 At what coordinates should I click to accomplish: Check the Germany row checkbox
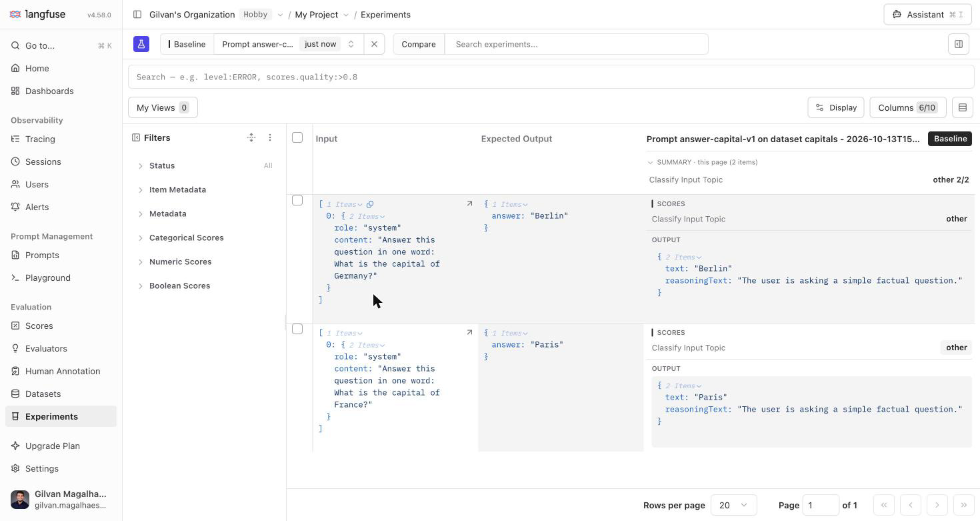click(x=297, y=200)
